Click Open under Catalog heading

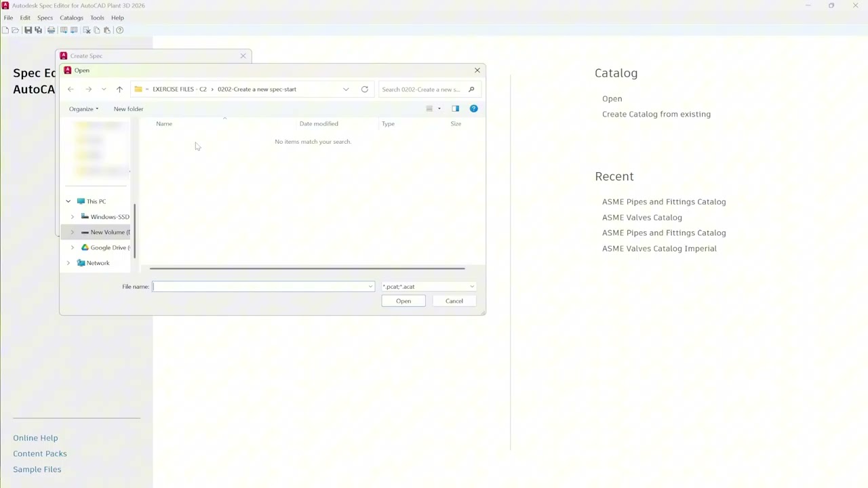tap(612, 99)
